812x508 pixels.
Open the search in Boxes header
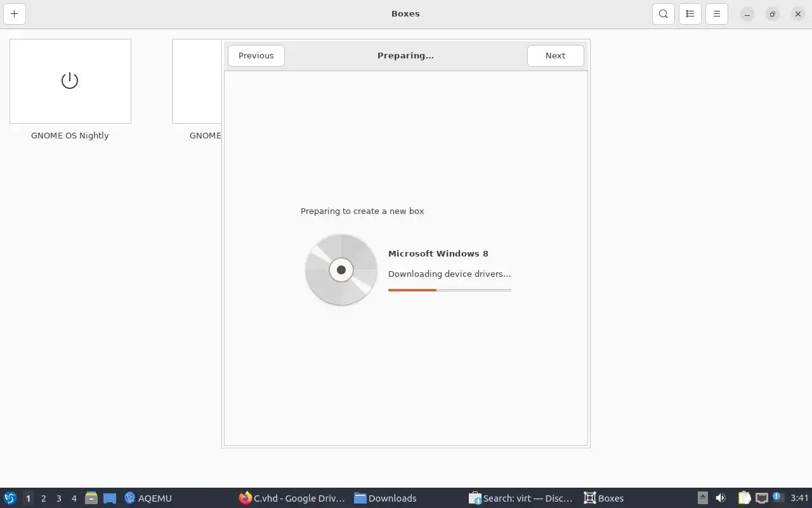[663, 13]
